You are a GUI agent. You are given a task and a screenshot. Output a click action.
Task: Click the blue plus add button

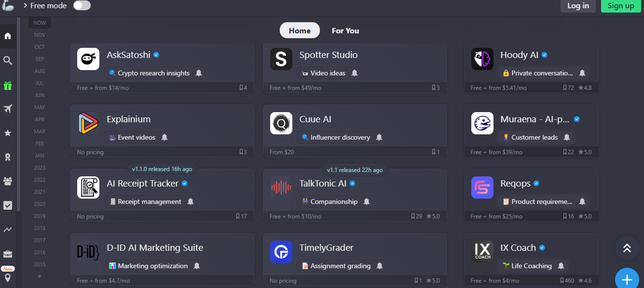tap(627, 279)
